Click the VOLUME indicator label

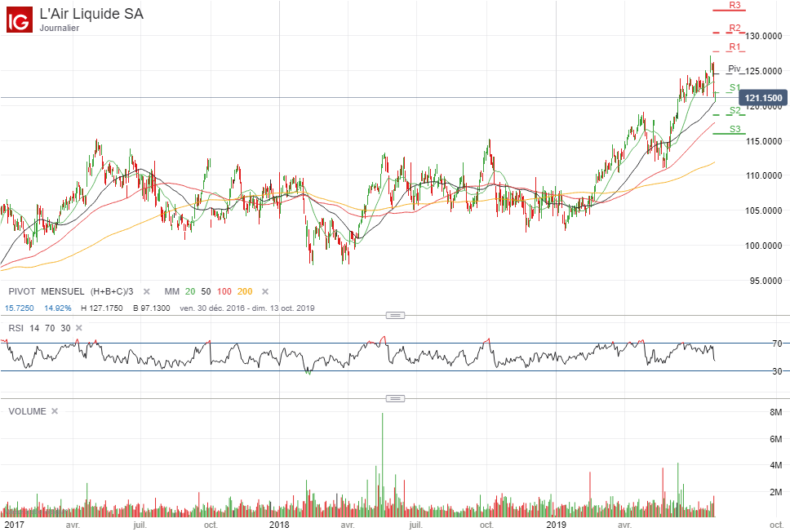pos(27,411)
